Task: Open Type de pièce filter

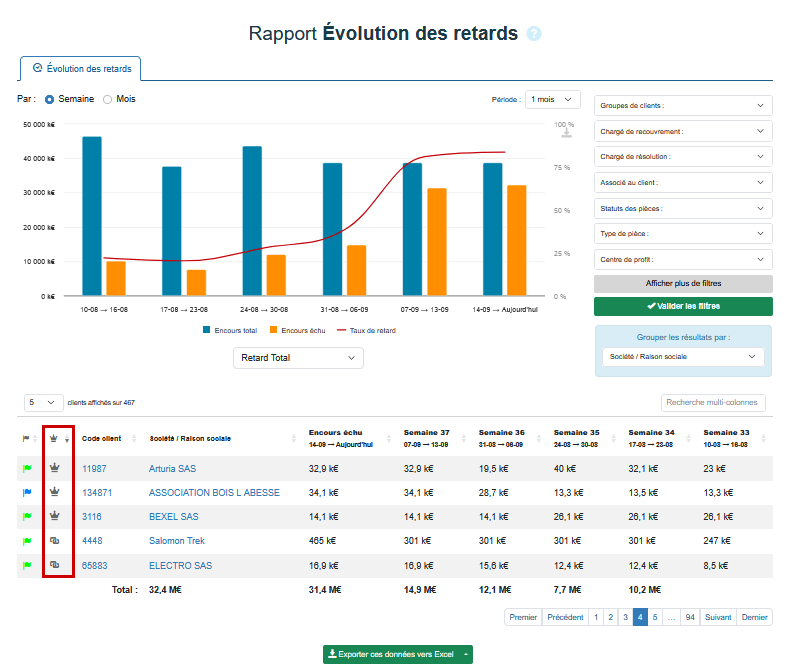Action: pos(683,234)
